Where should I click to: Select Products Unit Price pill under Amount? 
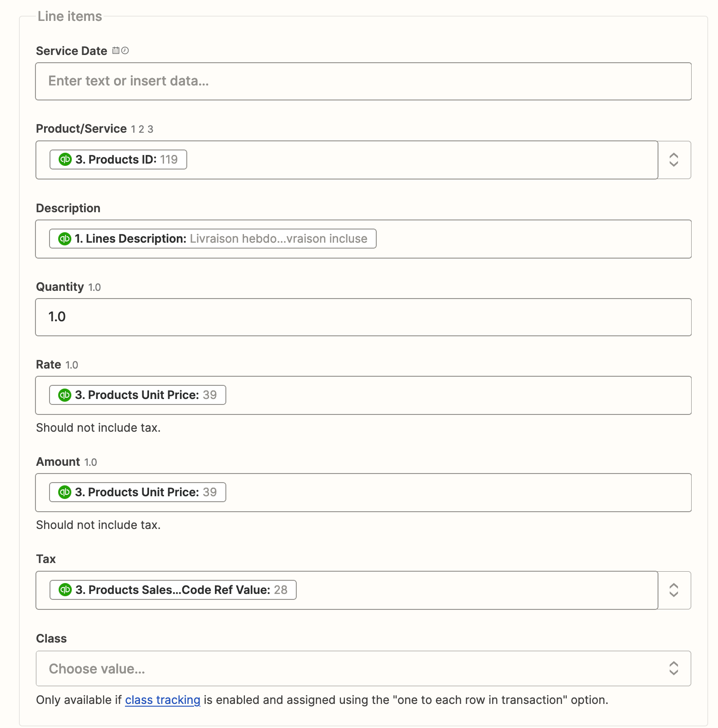137,492
